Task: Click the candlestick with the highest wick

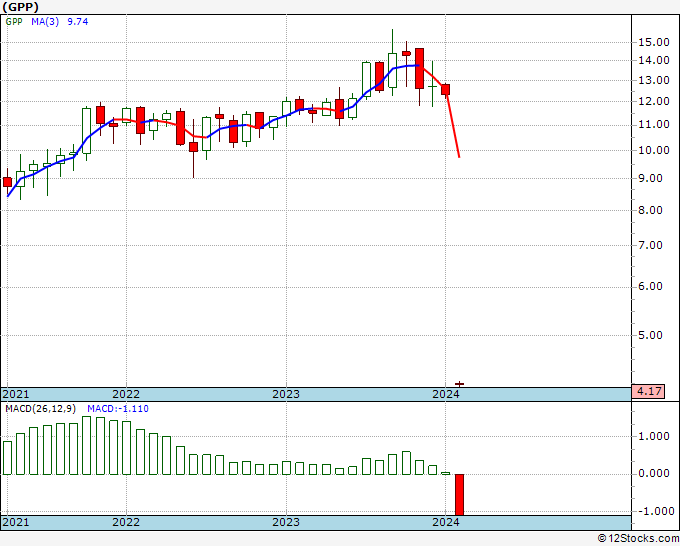Action: pos(392,63)
